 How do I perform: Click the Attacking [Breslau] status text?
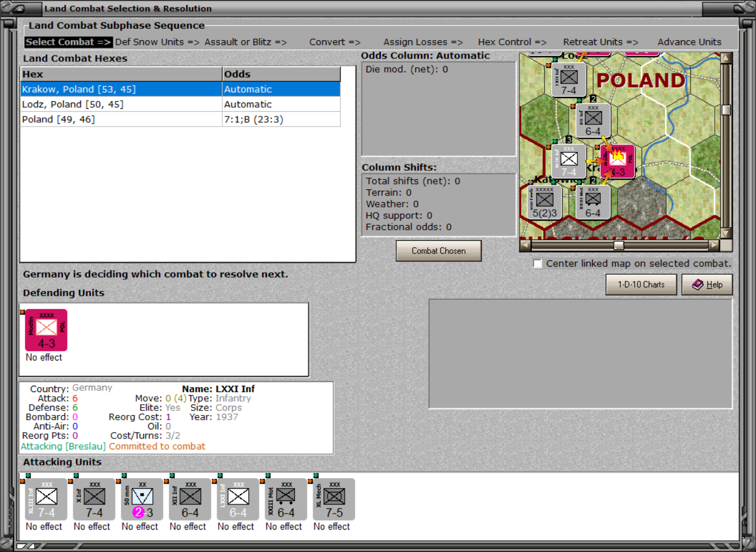pos(63,446)
